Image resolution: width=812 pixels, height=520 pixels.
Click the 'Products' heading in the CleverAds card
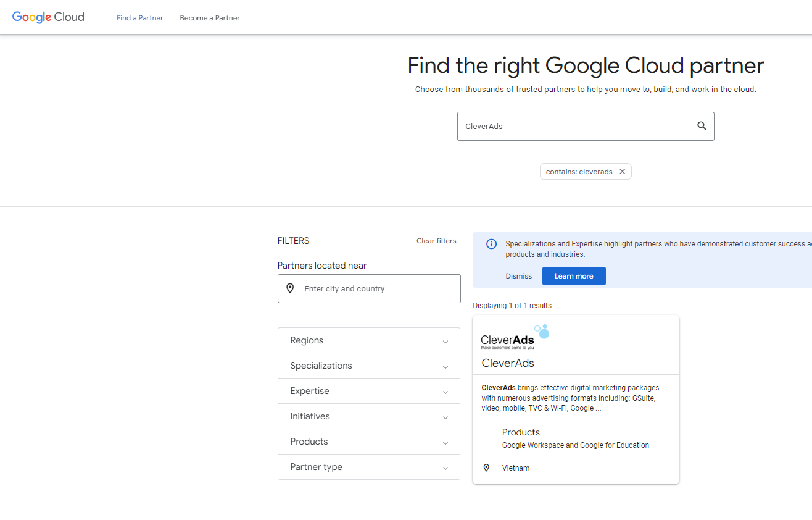pyautogui.click(x=521, y=432)
